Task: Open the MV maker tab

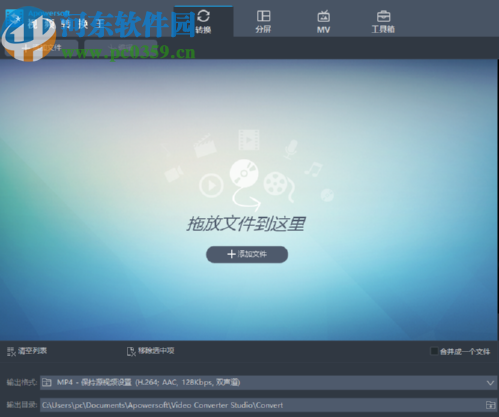Action: 323,21
